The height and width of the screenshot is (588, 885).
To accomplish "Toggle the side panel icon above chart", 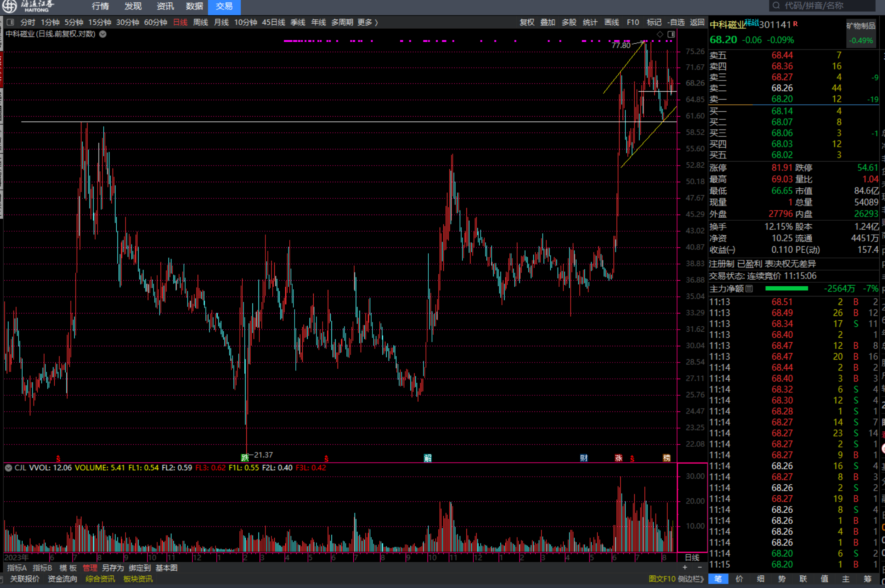I will click(x=671, y=34).
